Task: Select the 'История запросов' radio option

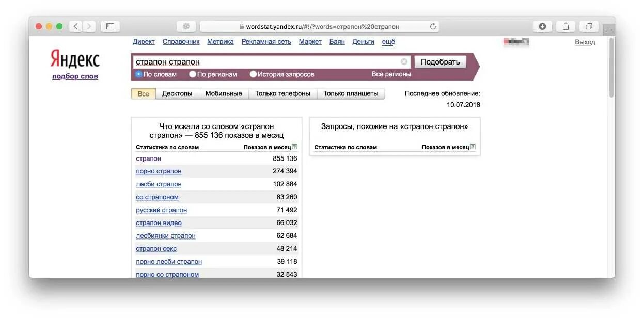Action: pos(253,74)
